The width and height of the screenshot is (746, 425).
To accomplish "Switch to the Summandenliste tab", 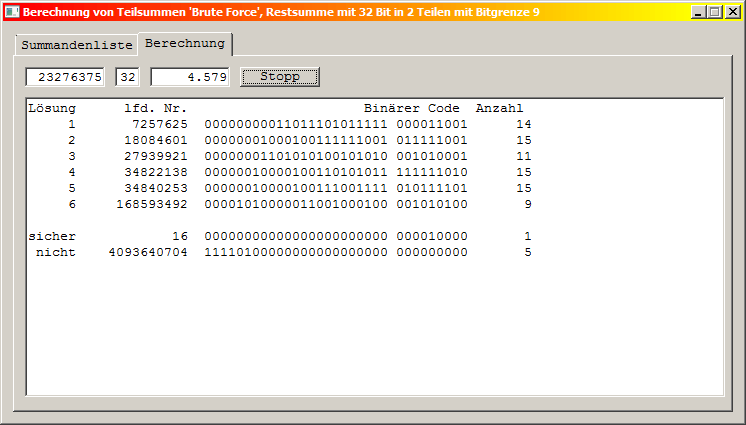I will [76, 46].
